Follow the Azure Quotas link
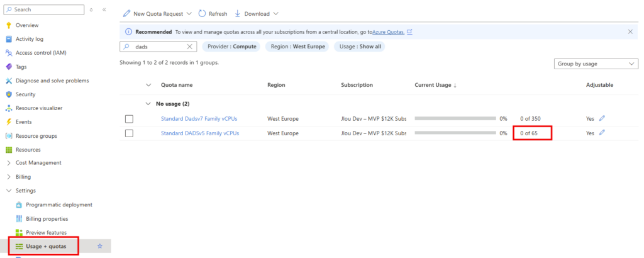Image resolution: width=644 pixels, height=258 pixels. pos(389,31)
